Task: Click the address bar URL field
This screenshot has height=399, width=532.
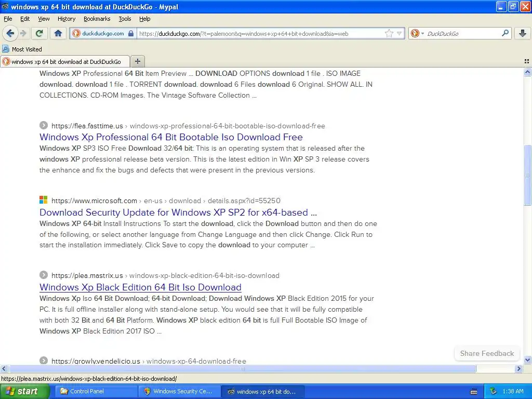Action: click(x=260, y=33)
